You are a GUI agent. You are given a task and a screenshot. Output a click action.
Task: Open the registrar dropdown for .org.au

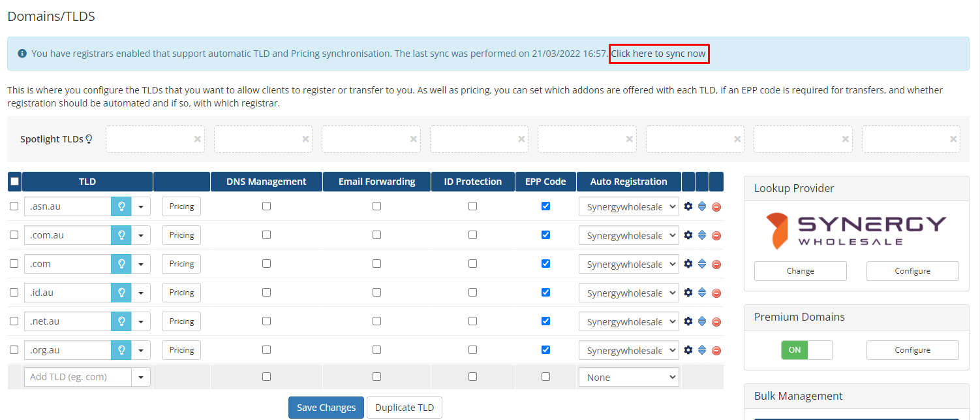(x=628, y=349)
